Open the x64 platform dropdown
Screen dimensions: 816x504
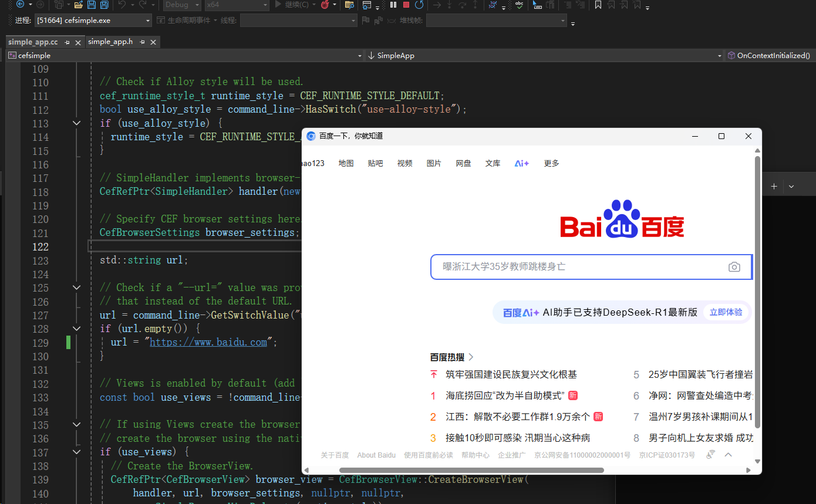tap(237, 5)
